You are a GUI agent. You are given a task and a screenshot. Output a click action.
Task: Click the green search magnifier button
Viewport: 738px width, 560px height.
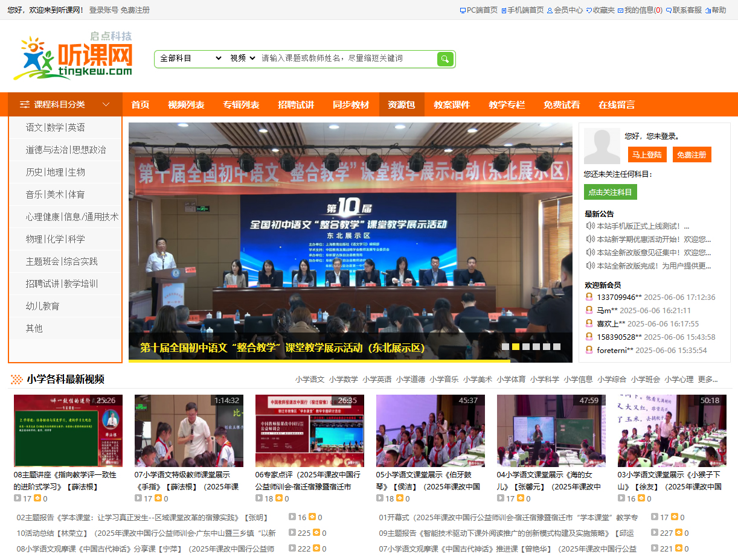445,59
